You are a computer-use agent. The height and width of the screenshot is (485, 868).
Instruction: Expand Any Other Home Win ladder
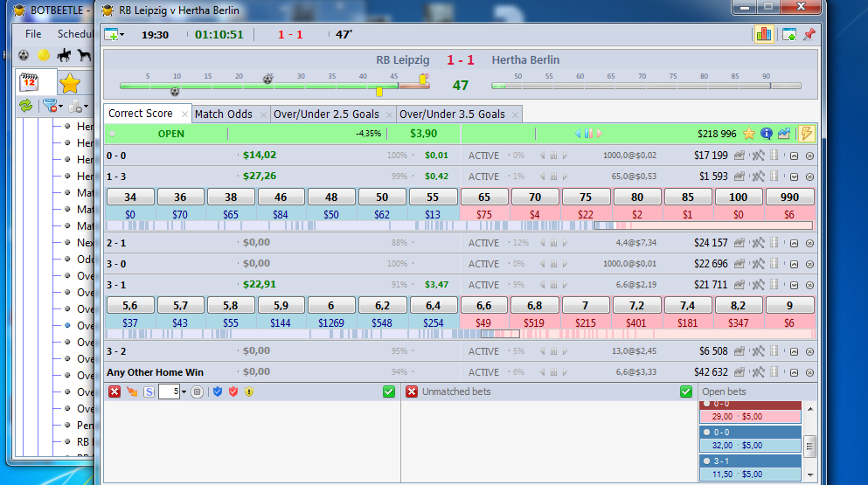(x=794, y=372)
